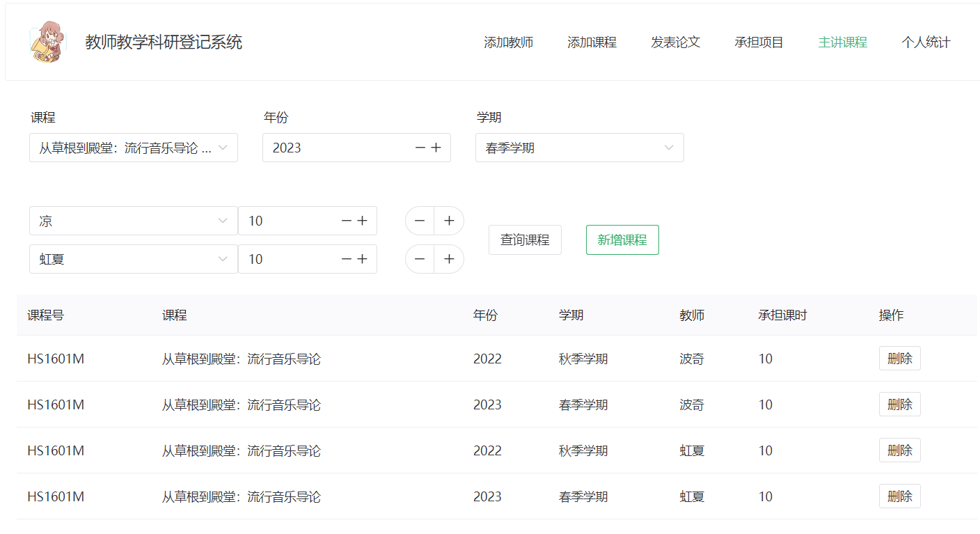Open the teacher dropdown showing 凉
980x534 pixels.
point(132,221)
